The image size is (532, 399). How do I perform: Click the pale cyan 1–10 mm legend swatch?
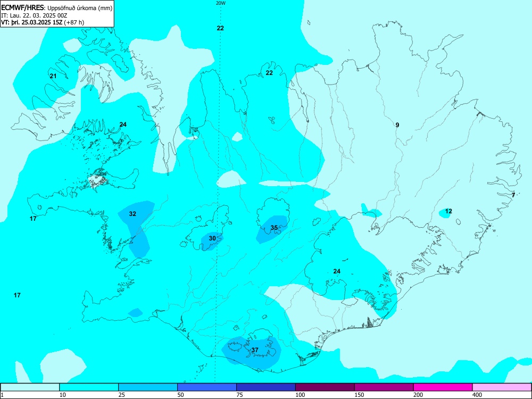pos(30,387)
